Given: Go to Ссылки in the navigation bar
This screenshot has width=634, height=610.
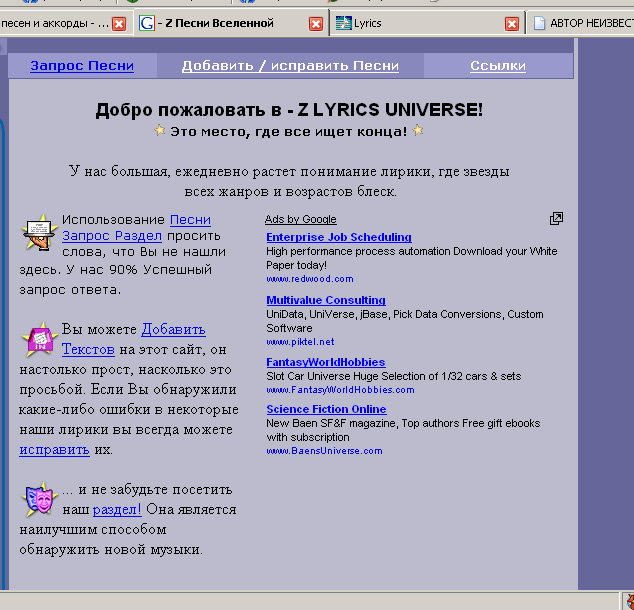Looking at the screenshot, I should [498, 66].
